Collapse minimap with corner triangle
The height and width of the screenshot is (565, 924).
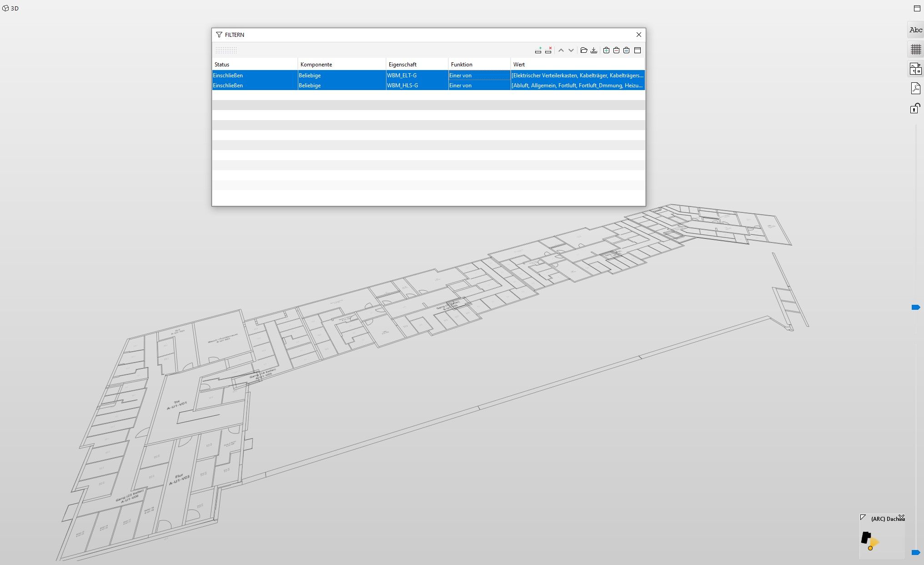(863, 517)
